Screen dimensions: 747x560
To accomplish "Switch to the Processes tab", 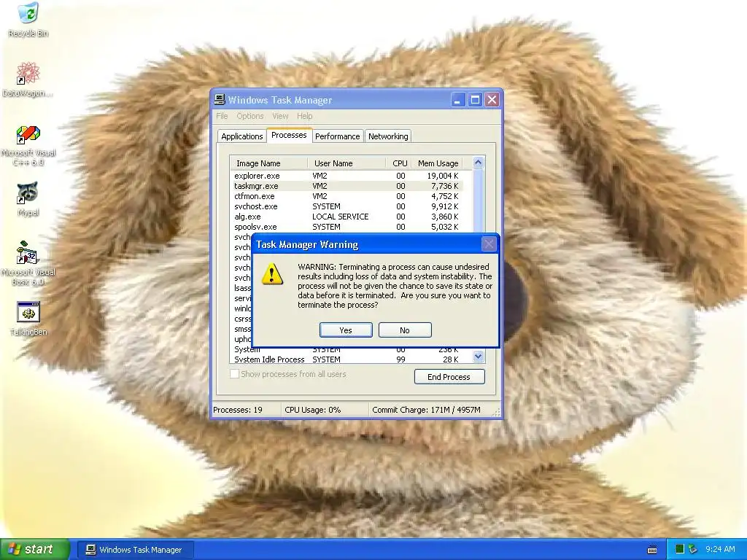I will tap(289, 135).
